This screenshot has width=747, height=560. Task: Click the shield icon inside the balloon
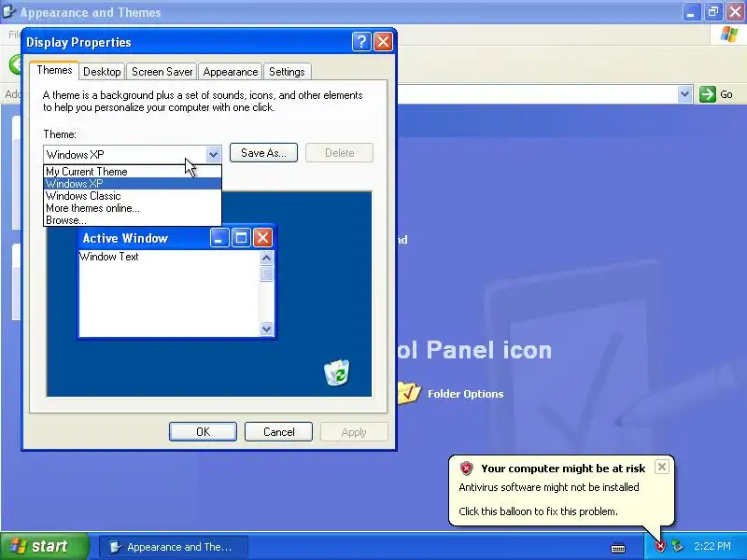pos(466,469)
